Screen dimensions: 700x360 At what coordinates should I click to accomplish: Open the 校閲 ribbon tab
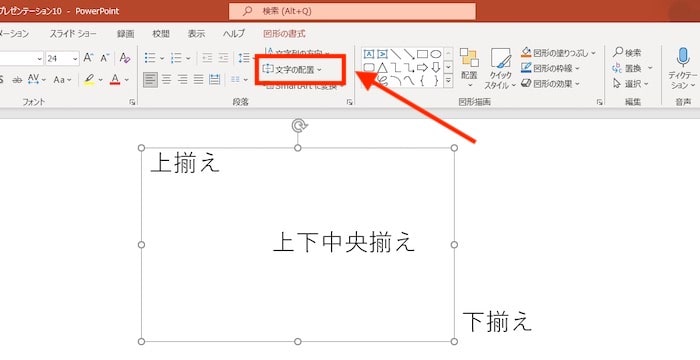161,33
